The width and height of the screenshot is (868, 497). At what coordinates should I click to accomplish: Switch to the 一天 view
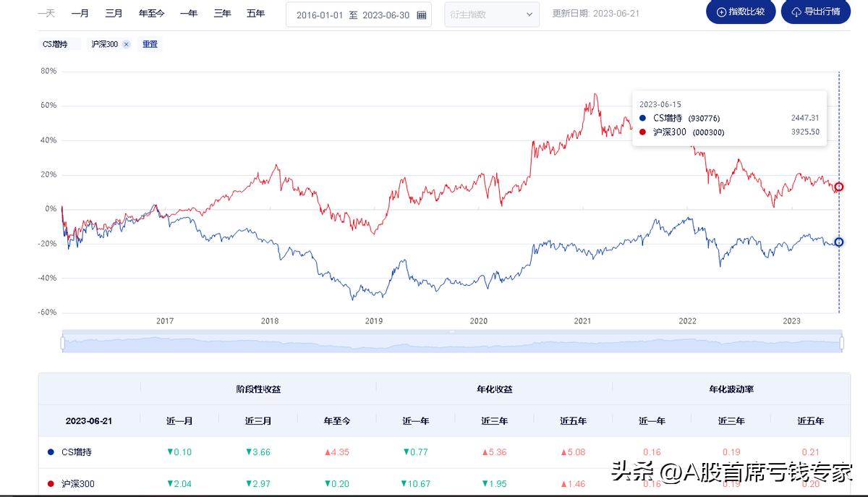point(46,12)
